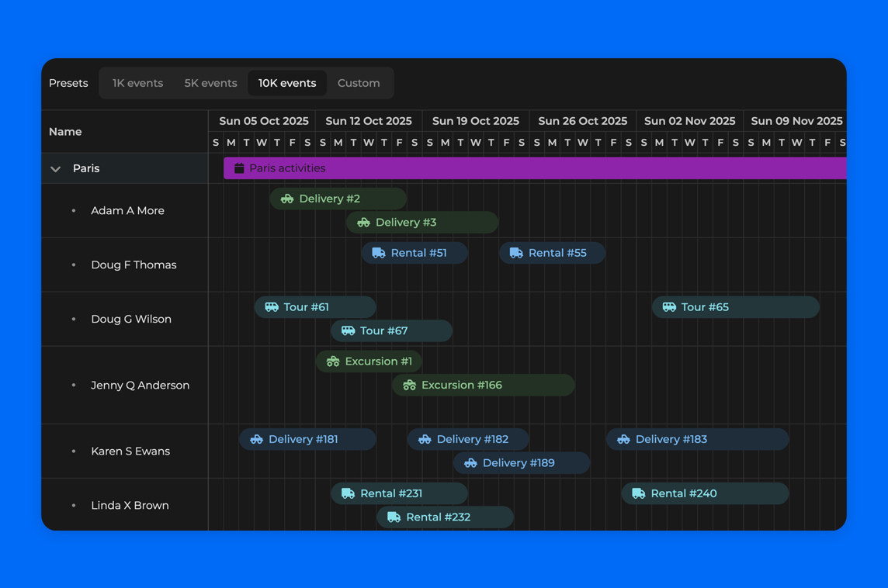Click the bus icon on Tour #65
Viewport: 888px width, 588px height.
click(x=669, y=307)
